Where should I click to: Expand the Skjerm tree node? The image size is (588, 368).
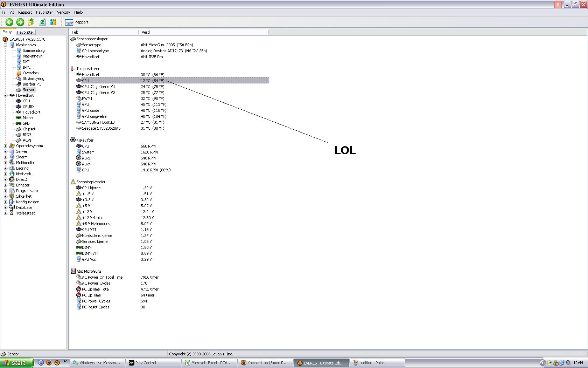[5, 157]
